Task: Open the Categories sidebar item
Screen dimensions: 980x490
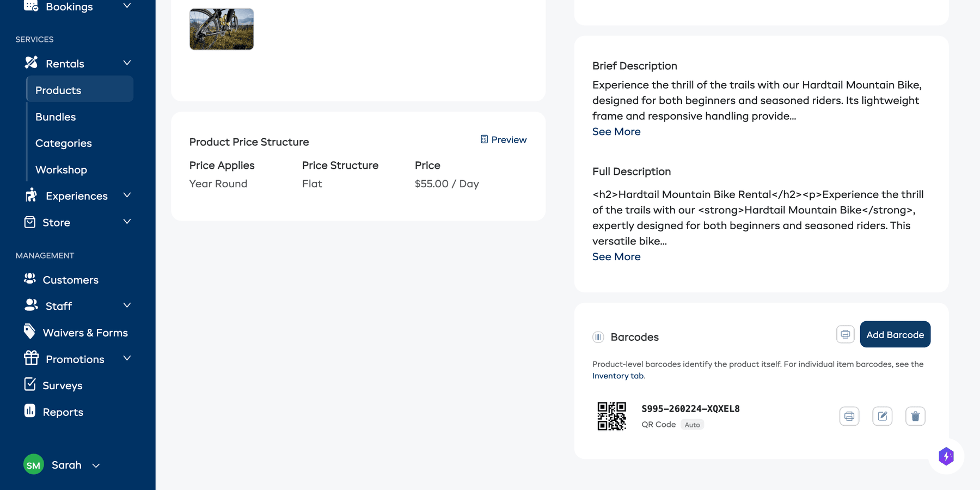Action: (63, 143)
